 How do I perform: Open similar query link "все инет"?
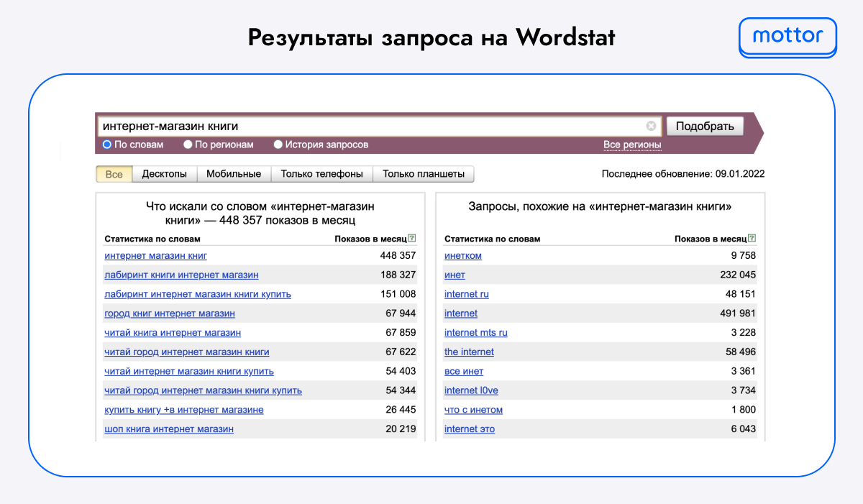(x=464, y=371)
